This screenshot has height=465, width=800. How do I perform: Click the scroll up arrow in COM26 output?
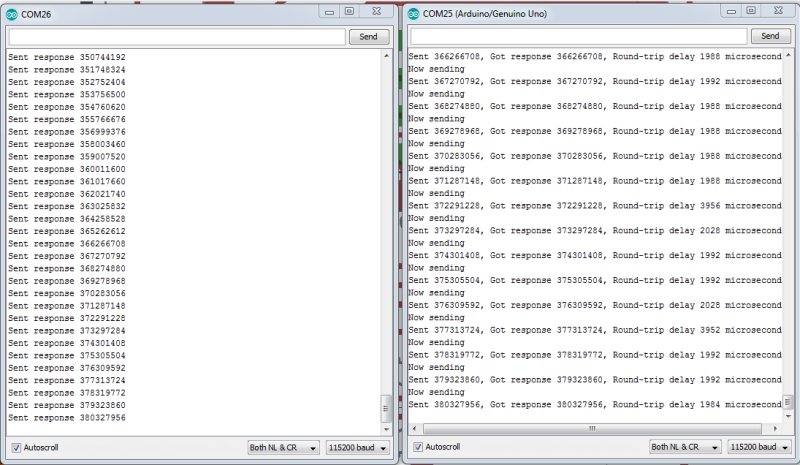[x=386, y=55]
